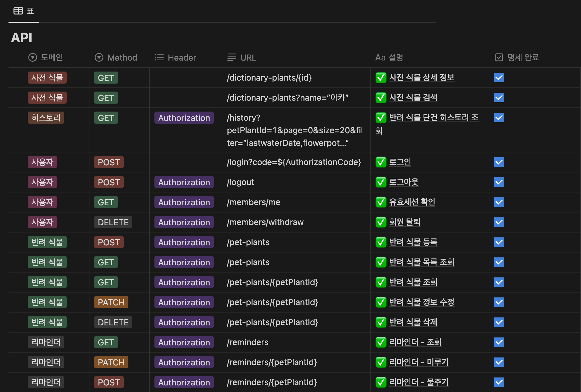
Task: Click the 도메인 select-property icon
Action: (33, 58)
